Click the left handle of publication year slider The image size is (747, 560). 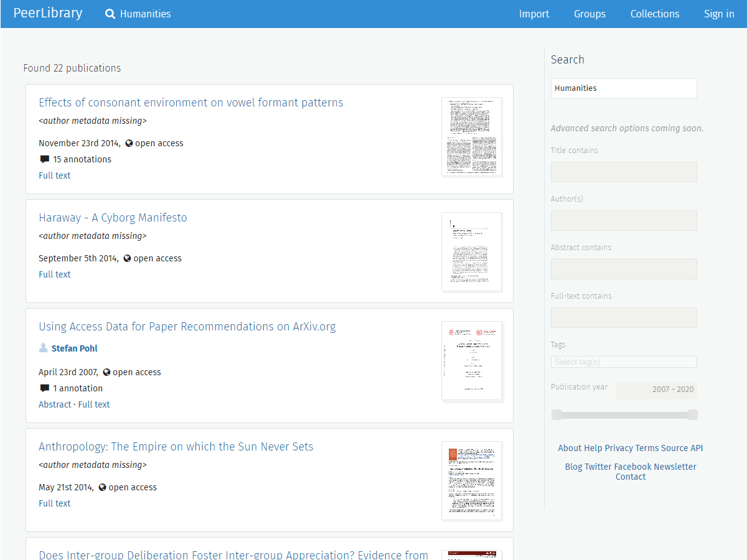[557, 414]
